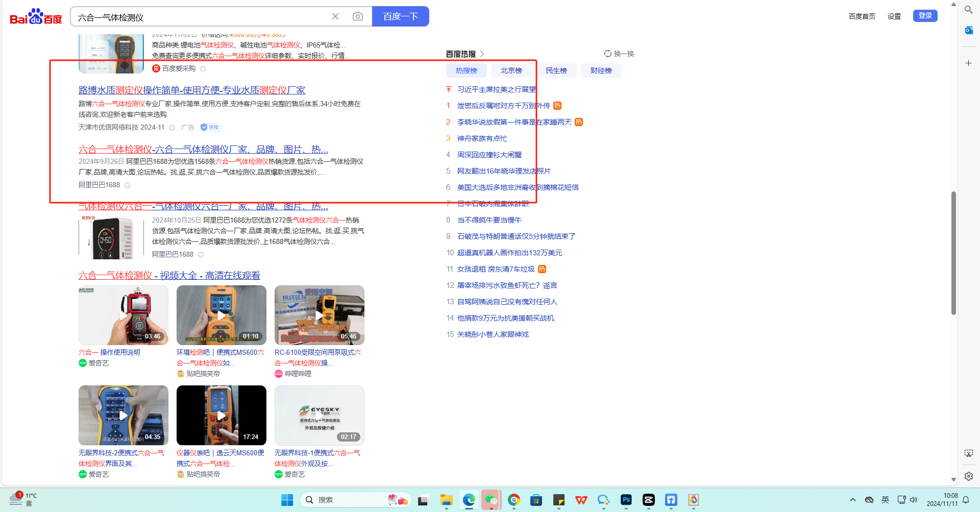This screenshot has width=980, height=512.
Task: Clear the search box with X icon
Action: (x=335, y=16)
